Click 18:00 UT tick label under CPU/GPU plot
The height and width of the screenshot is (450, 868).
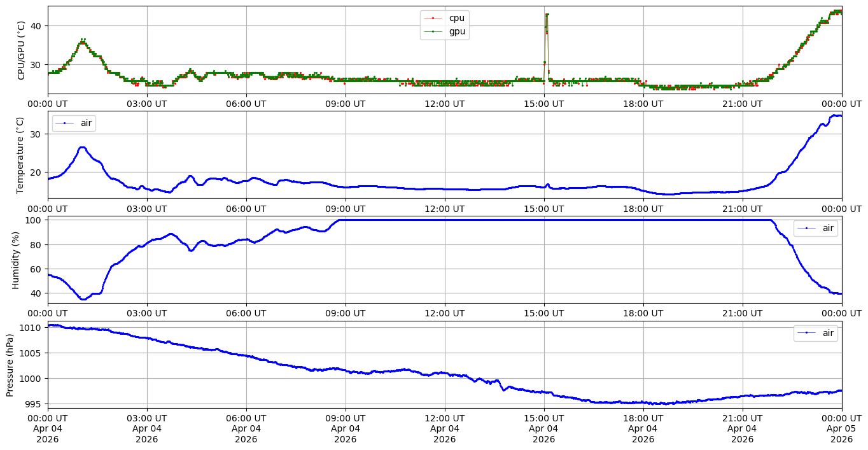click(x=643, y=104)
